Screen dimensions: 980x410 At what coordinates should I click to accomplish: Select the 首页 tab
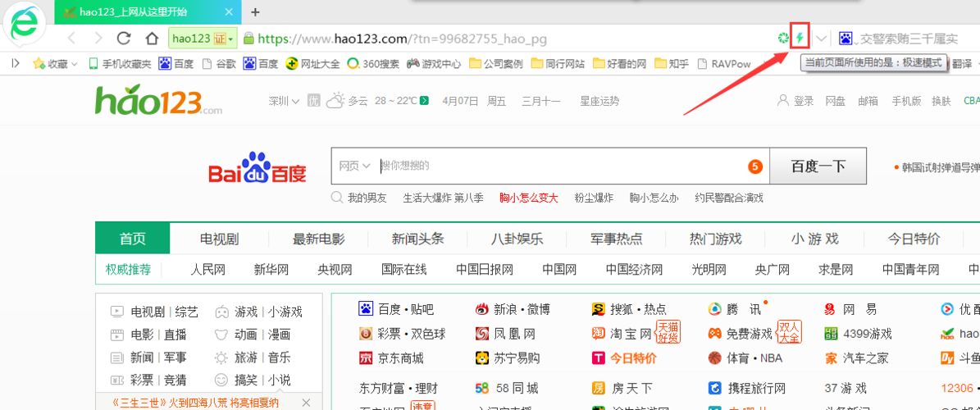click(133, 238)
